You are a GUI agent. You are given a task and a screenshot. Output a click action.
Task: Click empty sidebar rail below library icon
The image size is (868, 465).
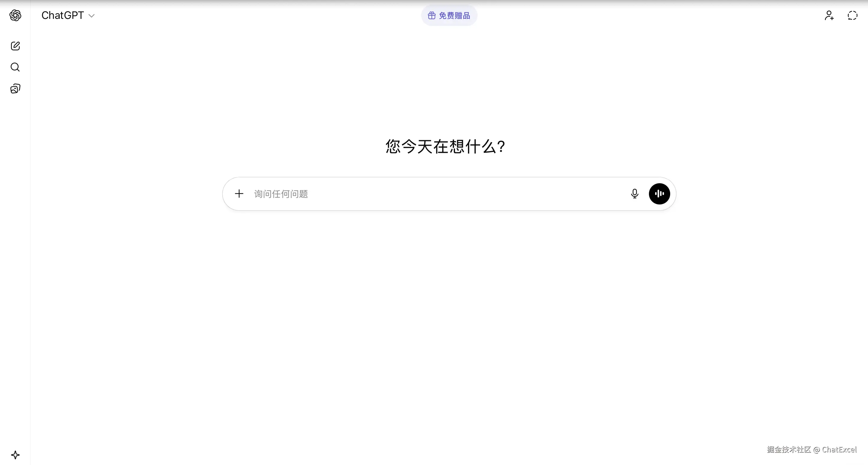(x=15, y=236)
